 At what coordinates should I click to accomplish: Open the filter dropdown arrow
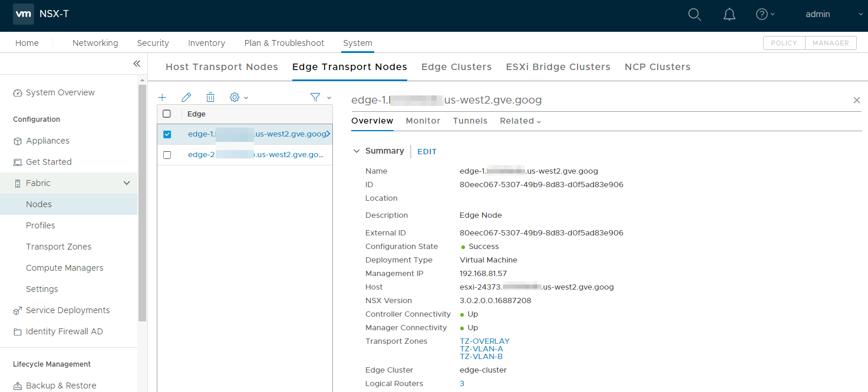(x=329, y=98)
